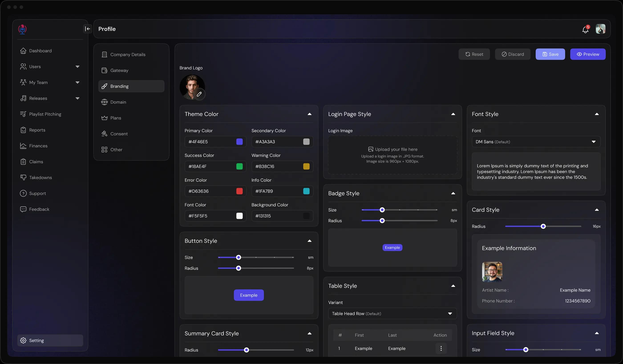Click the Other grid icon

pos(104,149)
